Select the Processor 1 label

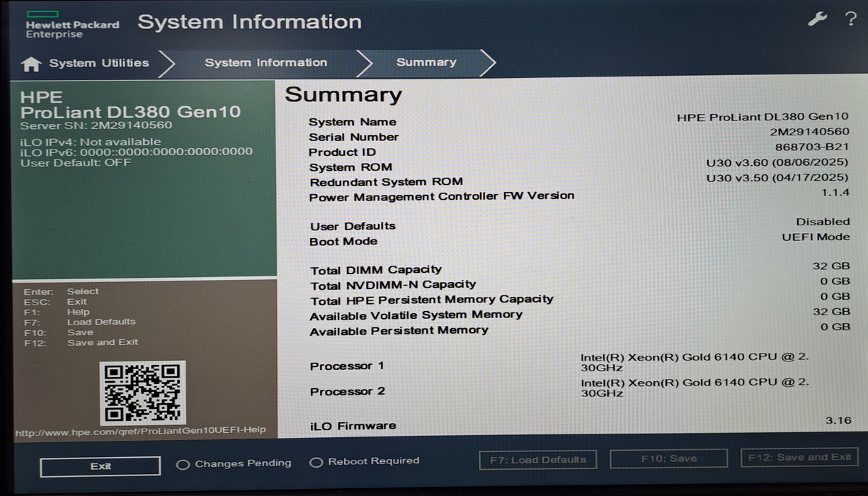click(347, 366)
